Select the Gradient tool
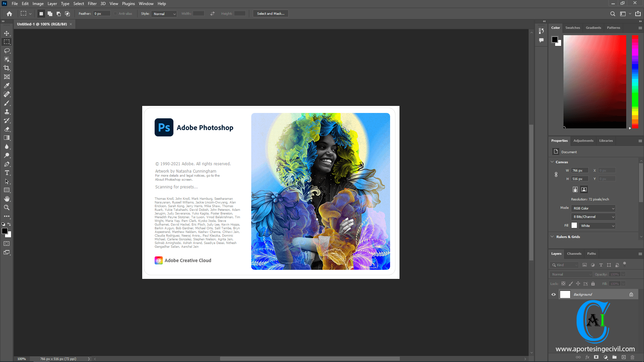The width and height of the screenshot is (644, 362). tap(7, 138)
